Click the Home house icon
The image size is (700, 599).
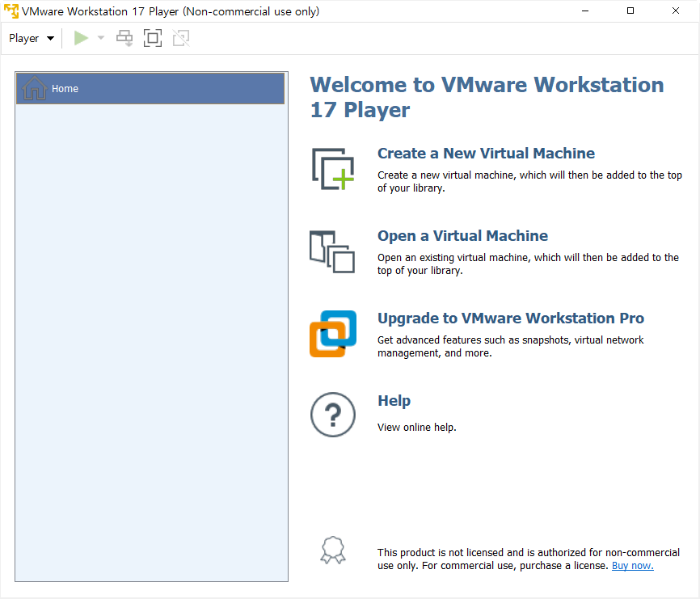[35, 88]
